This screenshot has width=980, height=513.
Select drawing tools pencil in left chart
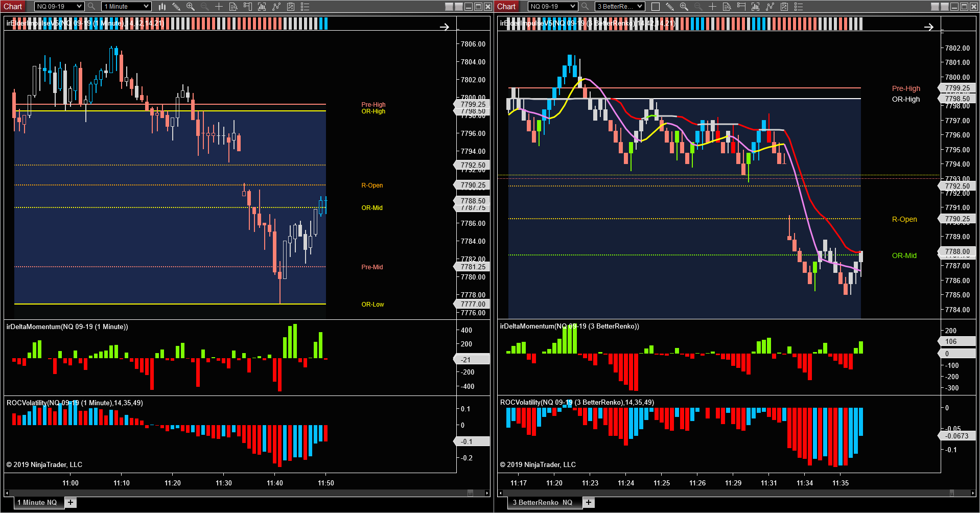click(176, 7)
